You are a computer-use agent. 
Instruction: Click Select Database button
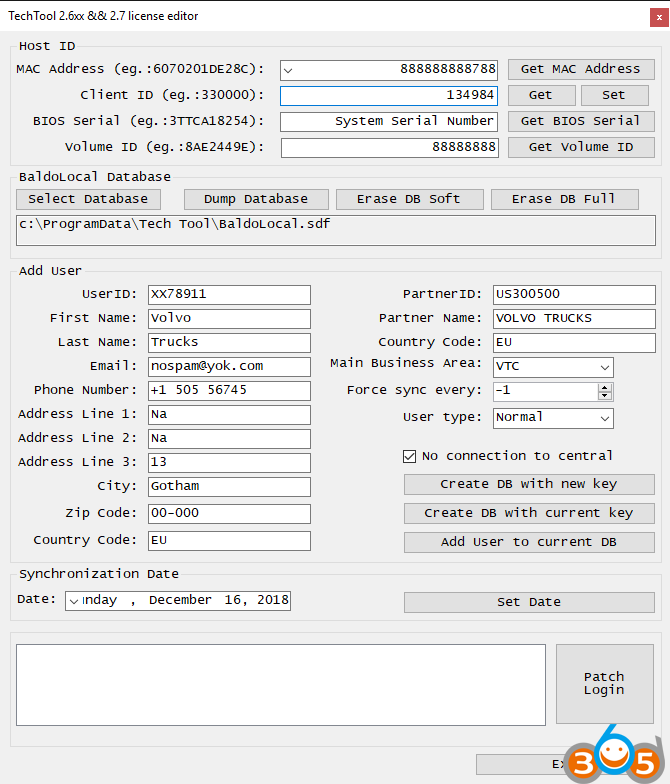88,199
